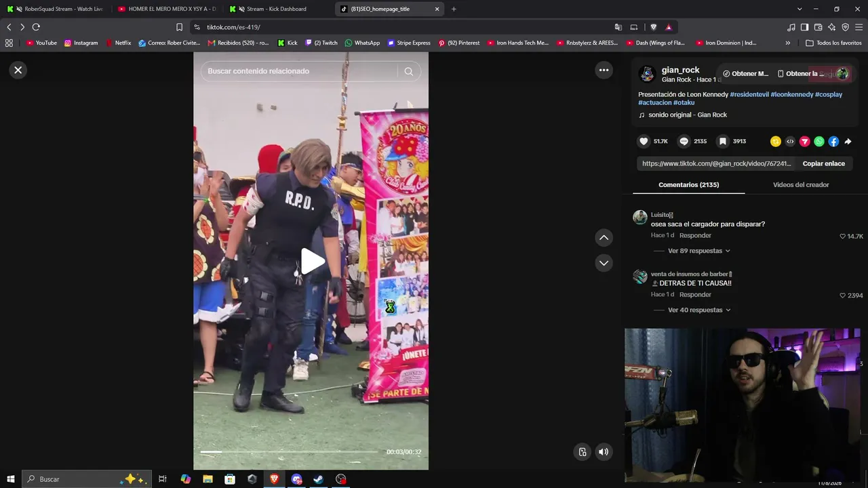
Task: Open Steam from the taskbar
Action: coord(318,479)
